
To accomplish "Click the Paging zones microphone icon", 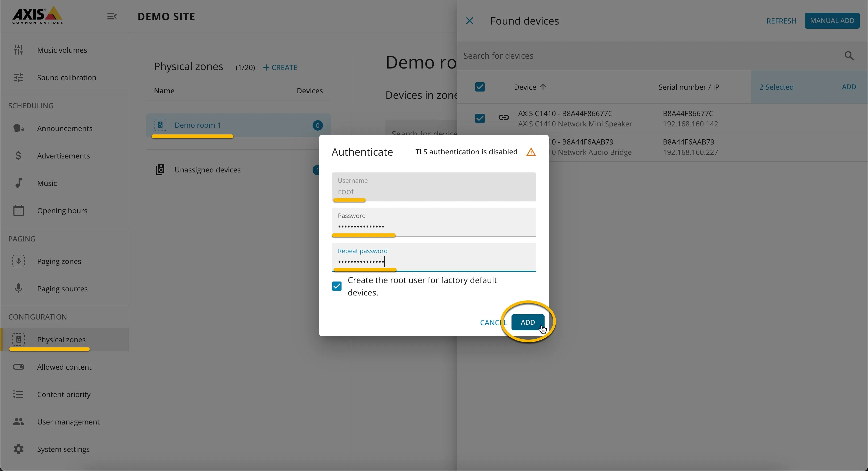I will [x=19, y=261].
